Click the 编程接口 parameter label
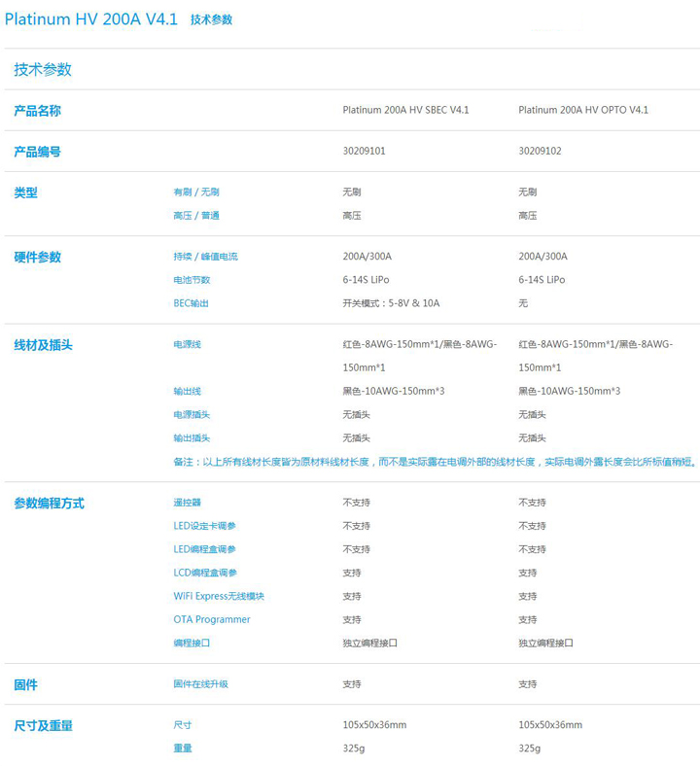Viewport: 700px width, 766px height. click(x=191, y=643)
